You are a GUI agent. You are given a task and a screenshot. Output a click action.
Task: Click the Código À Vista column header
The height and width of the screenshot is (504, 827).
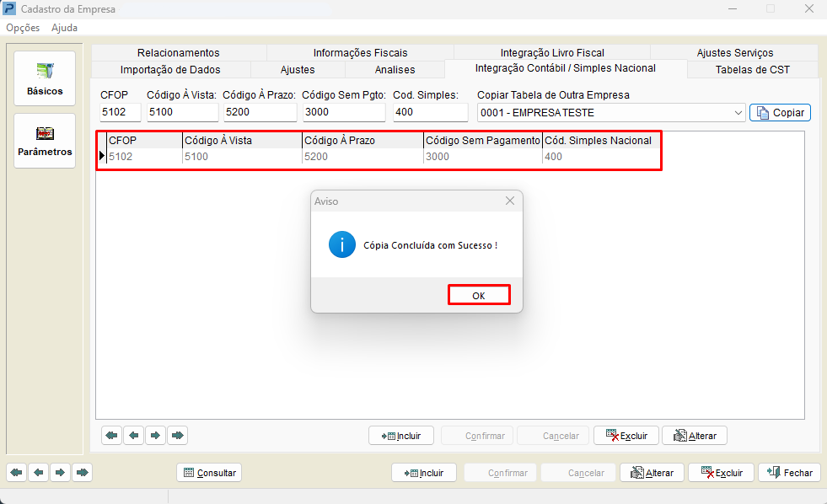[242, 140]
